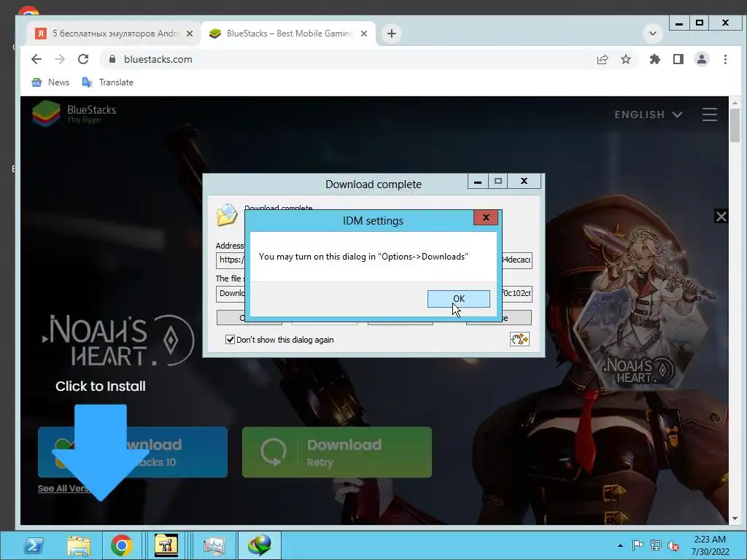Switch to the Russian emulators browser tab
Image resolution: width=747 pixels, height=560 pixels.
(115, 34)
